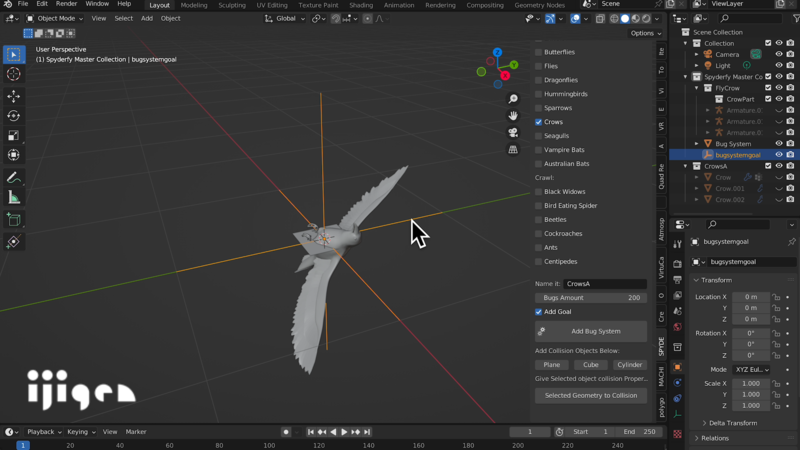This screenshot has height=450, width=800.
Task: Enable the Seagulls checkbox
Action: click(538, 136)
